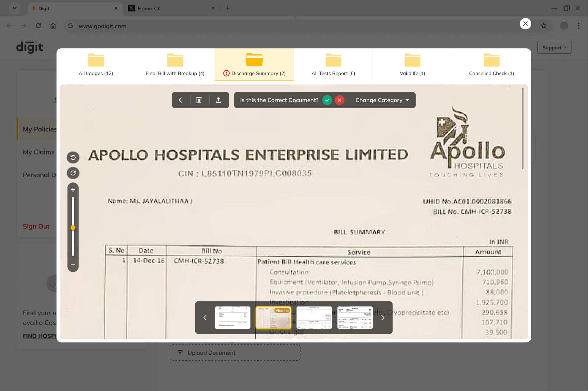Click the upload/share arrow icon in toolbar
Screen dimensions: 588x391
pos(219,100)
